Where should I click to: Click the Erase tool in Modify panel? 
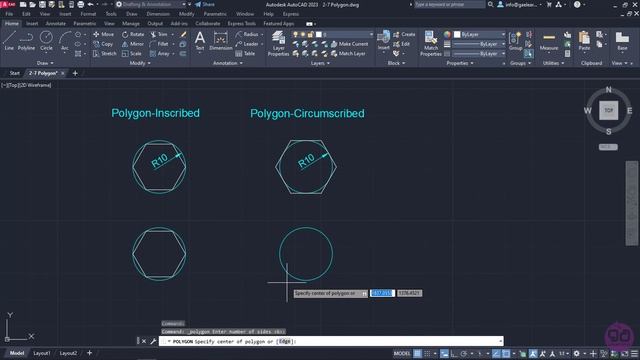tap(183, 34)
